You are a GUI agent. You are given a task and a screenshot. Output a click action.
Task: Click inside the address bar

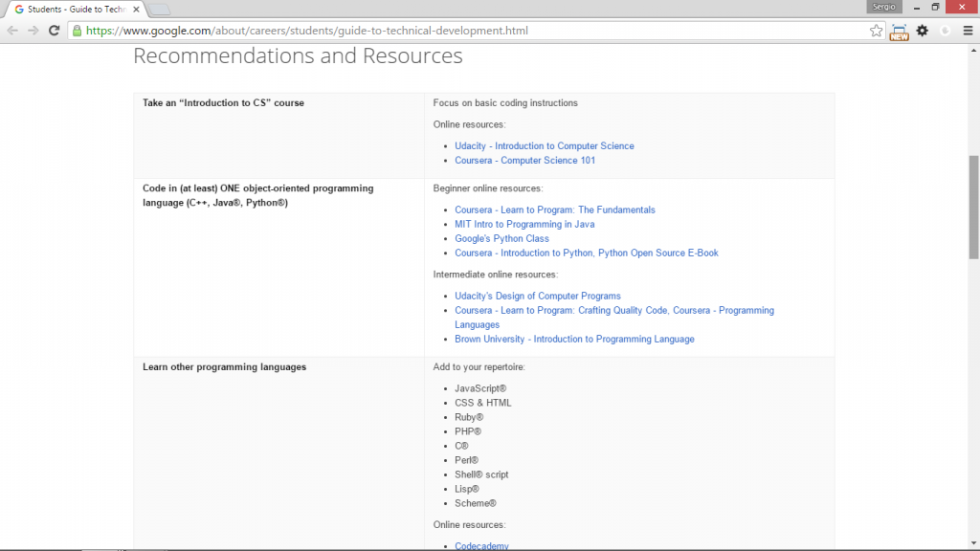click(x=383, y=30)
